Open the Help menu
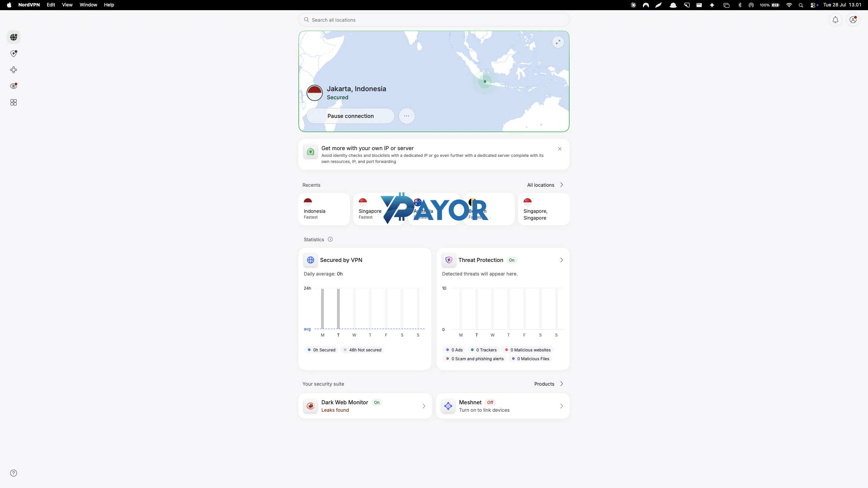The width and height of the screenshot is (868, 488). (109, 5)
